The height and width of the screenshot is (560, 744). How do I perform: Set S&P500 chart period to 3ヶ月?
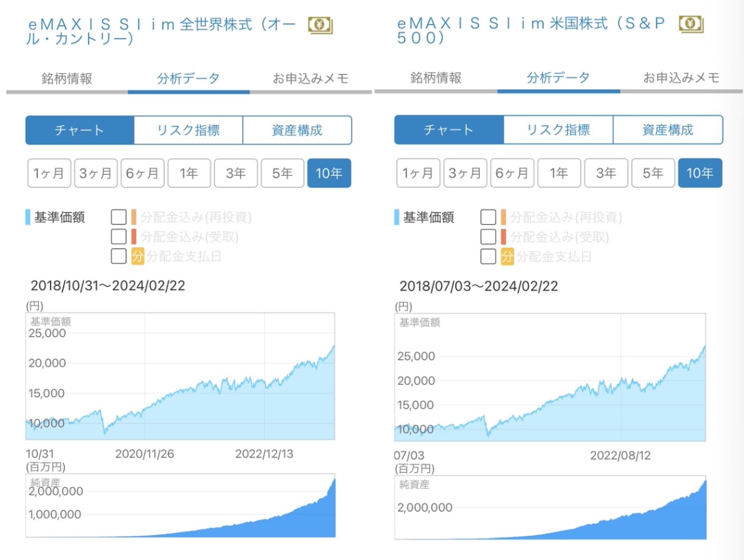click(465, 173)
